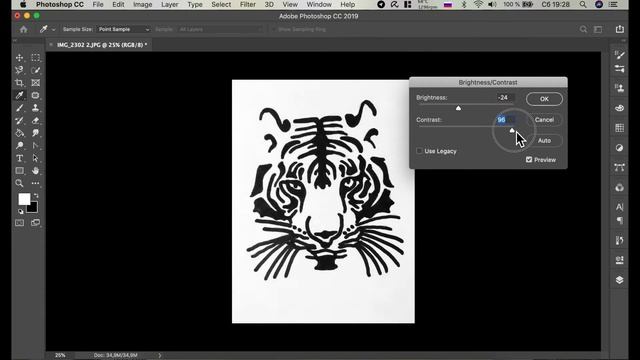This screenshot has width=640, height=360.
Task: Select the Eraser tool
Action: 36,120
